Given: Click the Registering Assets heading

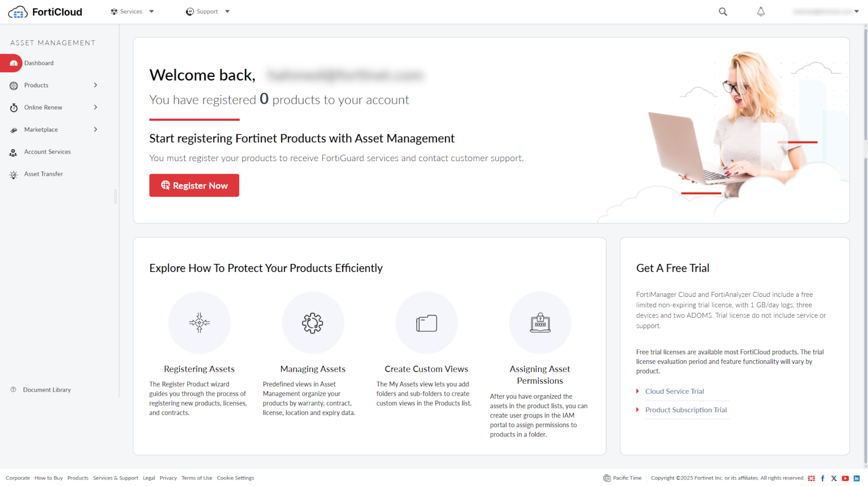Looking at the screenshot, I should pyautogui.click(x=199, y=369).
